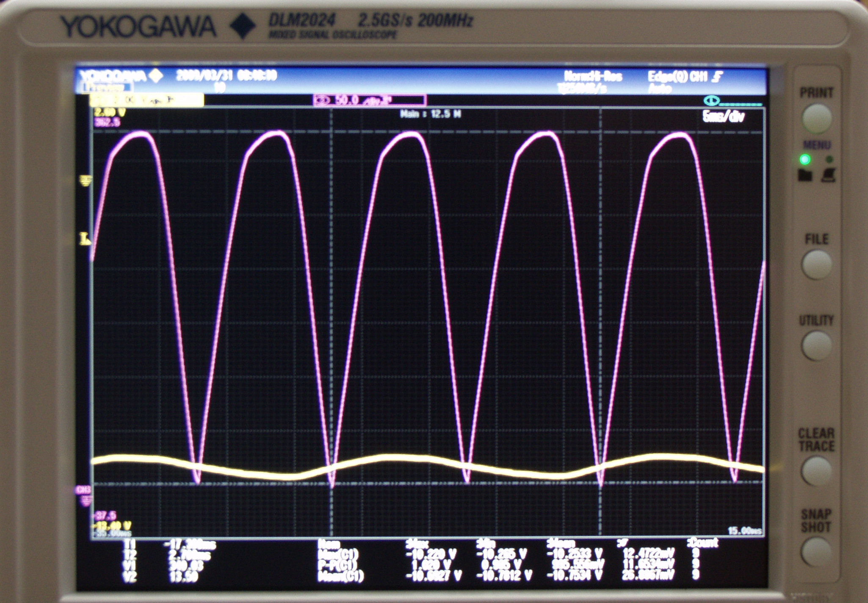Click the lit green LED above the folder icon
The image size is (868, 603).
pyautogui.click(x=804, y=159)
